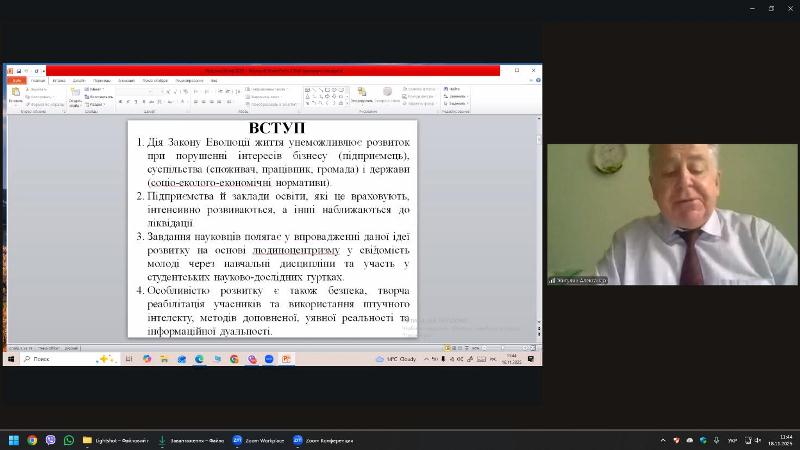The height and width of the screenshot is (450, 800).
Task: Click the Arrange shapes icon in the ribbon
Action: tap(361, 96)
